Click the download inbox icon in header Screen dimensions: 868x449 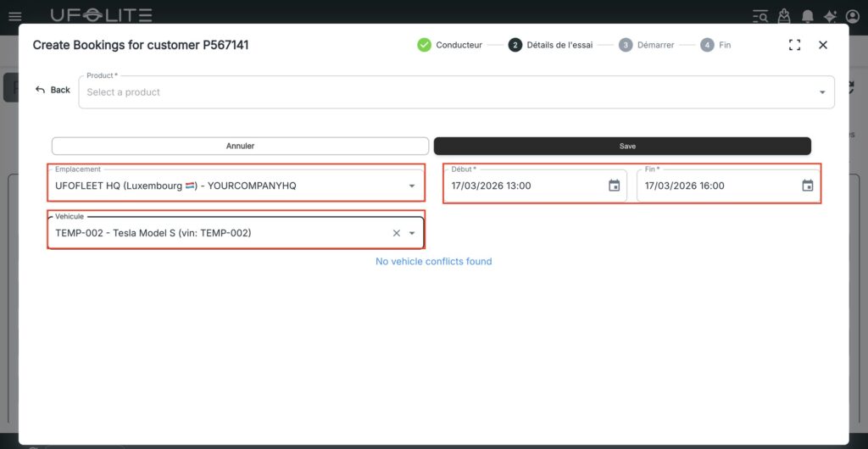tap(784, 16)
